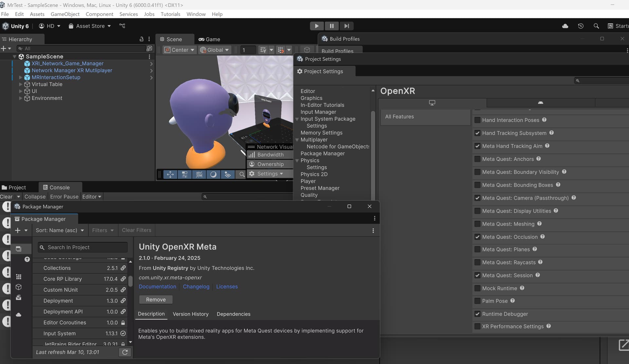This screenshot has width=629, height=364.
Task: Toggle scene lighting in the Scene view toolbar
Action: [214, 174]
